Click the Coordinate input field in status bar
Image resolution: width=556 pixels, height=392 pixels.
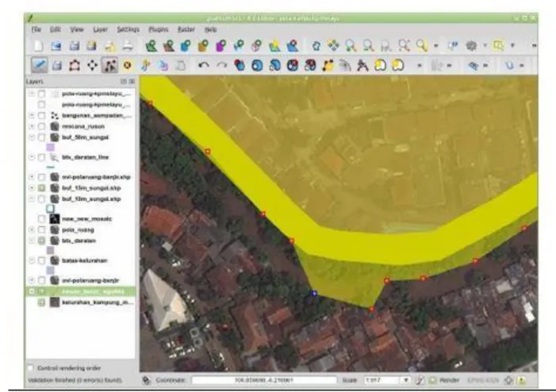264,380
